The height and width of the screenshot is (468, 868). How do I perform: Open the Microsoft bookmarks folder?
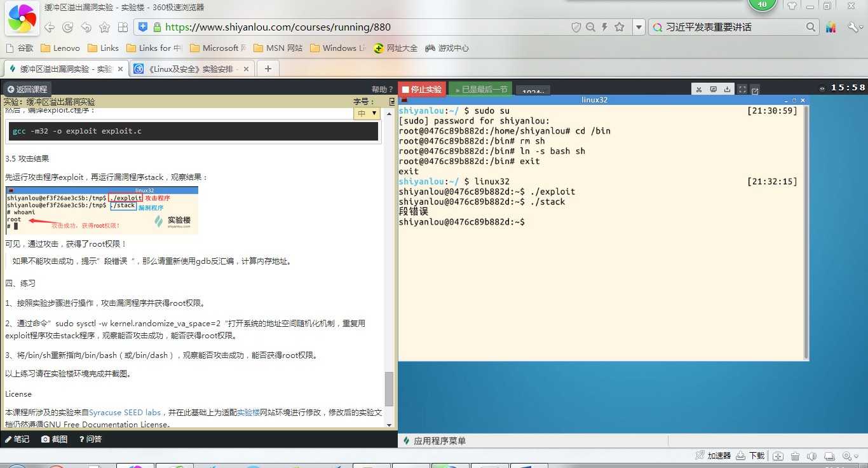coord(218,48)
